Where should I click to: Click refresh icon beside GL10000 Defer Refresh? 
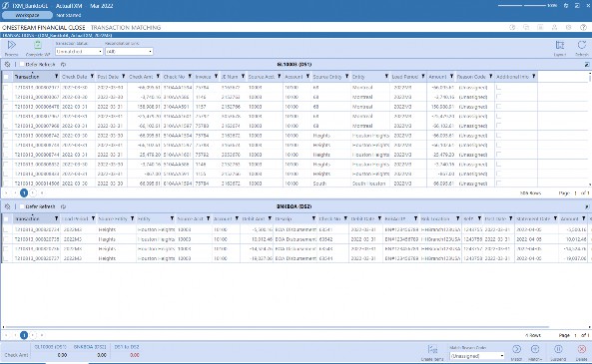tap(63, 65)
